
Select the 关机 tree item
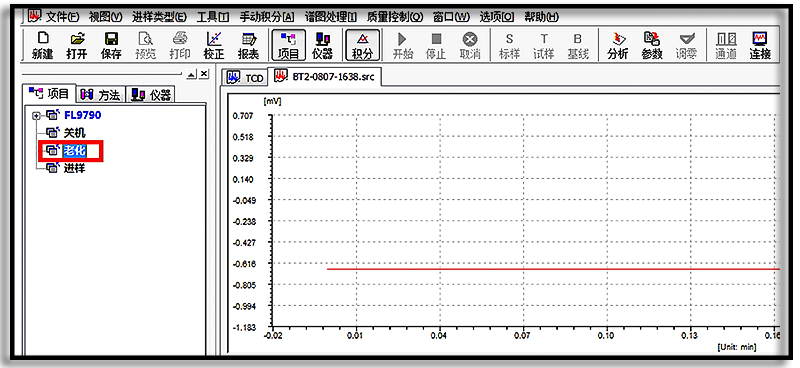coord(74,133)
